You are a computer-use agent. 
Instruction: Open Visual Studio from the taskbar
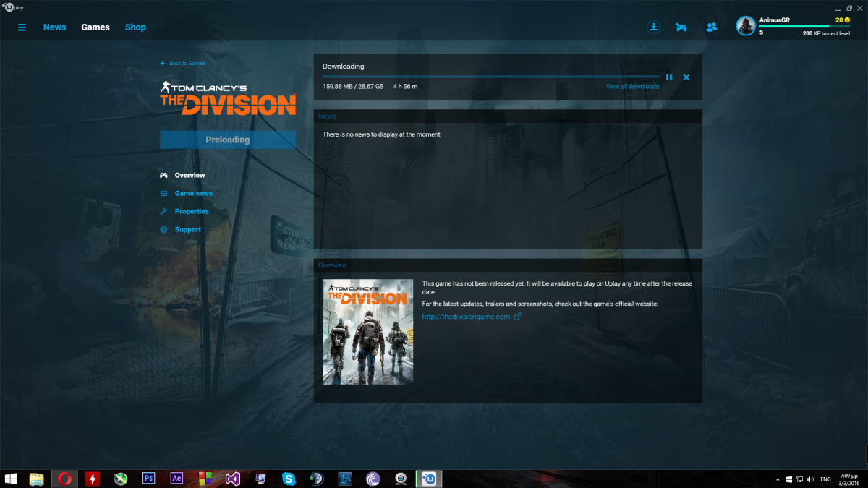coord(233,479)
